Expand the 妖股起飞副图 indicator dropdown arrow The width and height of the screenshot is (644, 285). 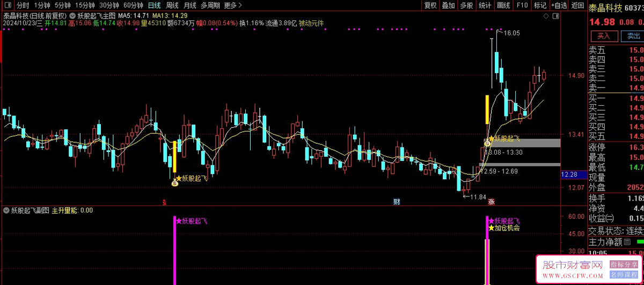(6, 211)
